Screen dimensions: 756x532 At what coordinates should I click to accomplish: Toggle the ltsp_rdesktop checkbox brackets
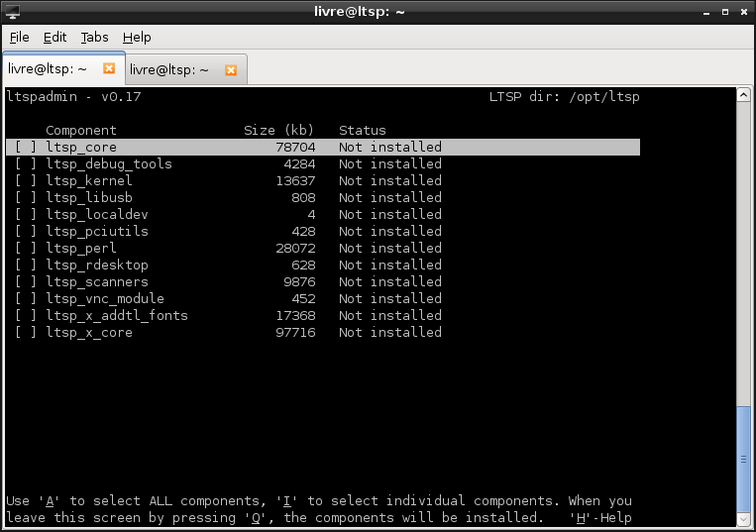click(26, 266)
